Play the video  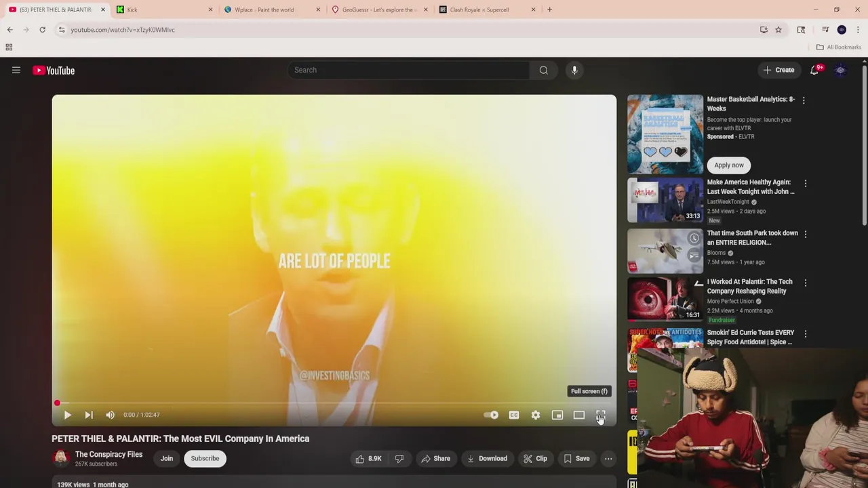pos(67,415)
